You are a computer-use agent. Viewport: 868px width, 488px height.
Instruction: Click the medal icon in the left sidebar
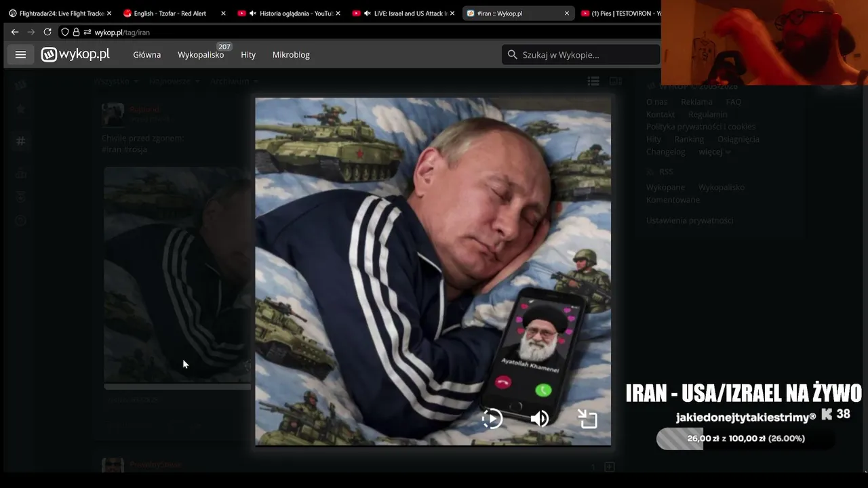tap(21, 197)
